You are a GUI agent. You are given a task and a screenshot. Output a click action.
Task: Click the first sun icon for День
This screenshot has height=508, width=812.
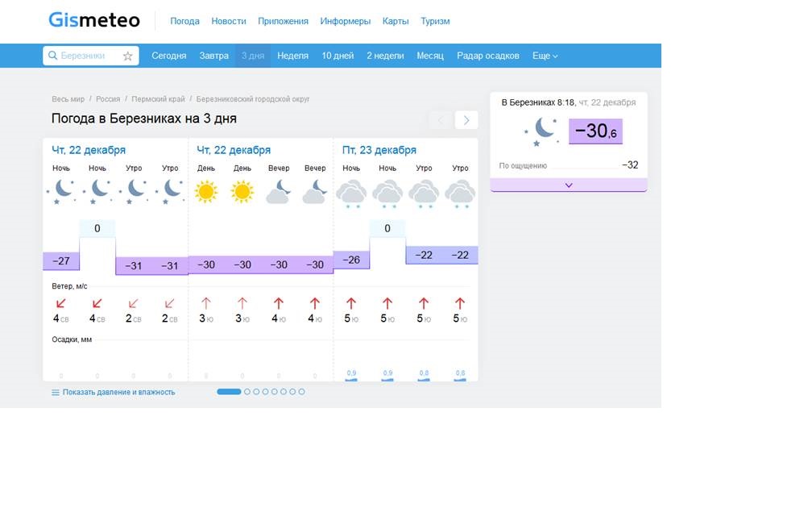(206, 192)
